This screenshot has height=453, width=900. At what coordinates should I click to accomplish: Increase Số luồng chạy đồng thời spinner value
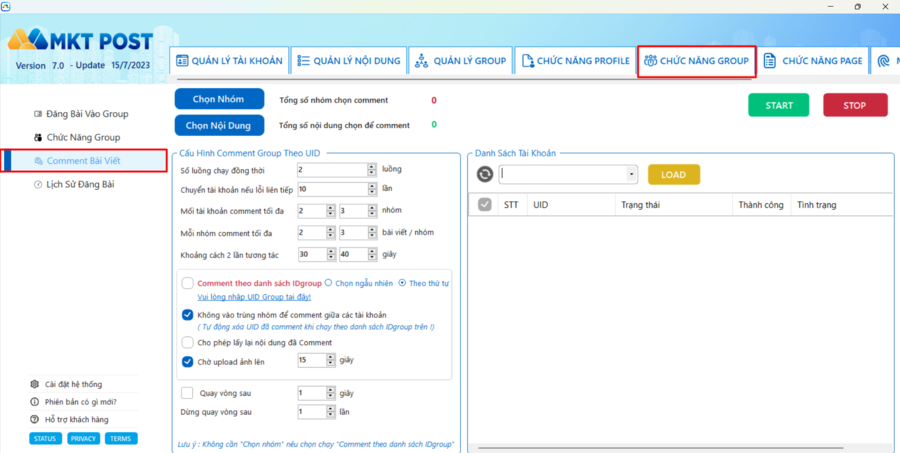(x=372, y=167)
